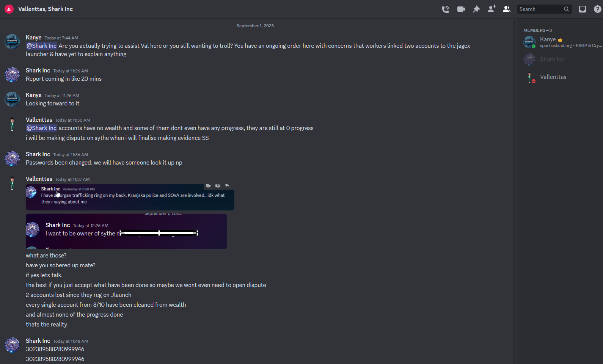
Task: Click the reply arrow on hovered message
Action: pyautogui.click(x=227, y=185)
